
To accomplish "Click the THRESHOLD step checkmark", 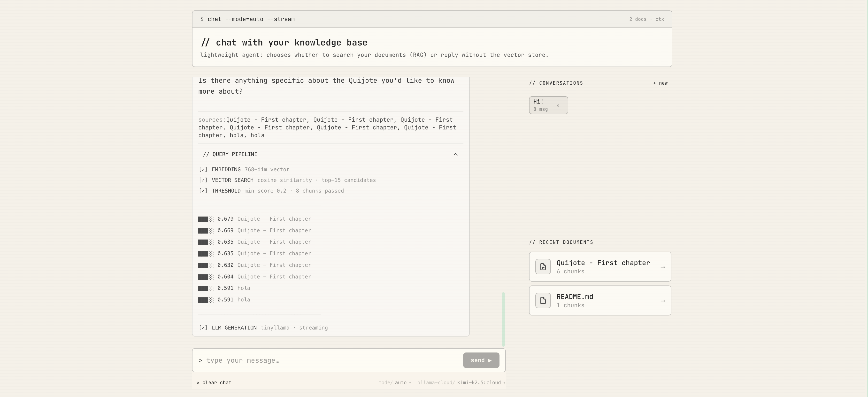I will pyautogui.click(x=203, y=191).
